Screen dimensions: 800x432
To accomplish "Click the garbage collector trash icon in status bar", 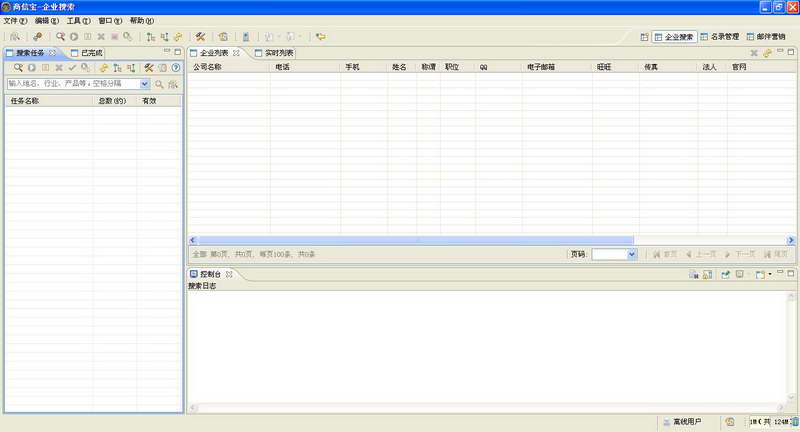I will point(794,422).
